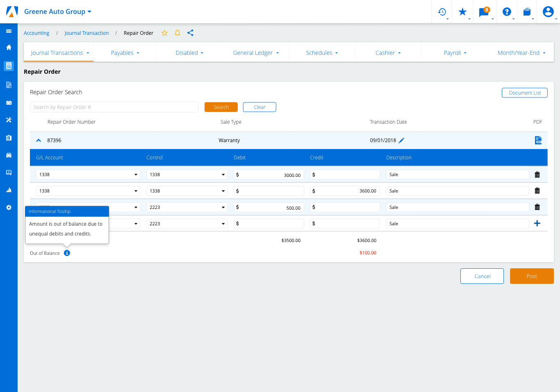Delete the first journal row with trash icon
Image resolution: width=560 pixels, height=392 pixels.
tap(537, 174)
